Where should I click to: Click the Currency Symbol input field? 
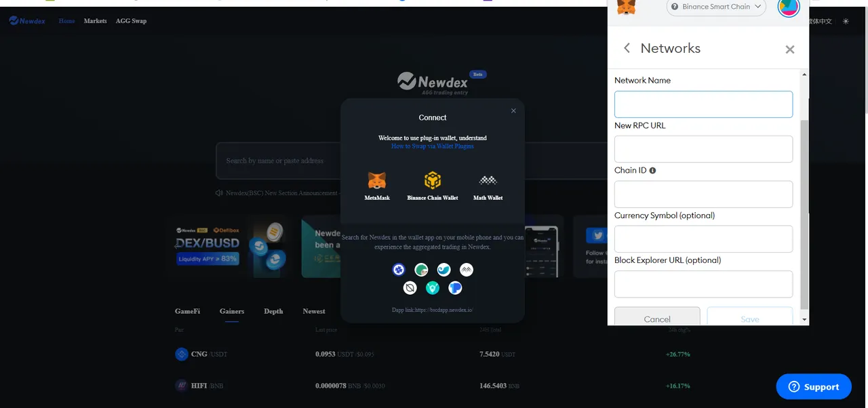tap(703, 239)
